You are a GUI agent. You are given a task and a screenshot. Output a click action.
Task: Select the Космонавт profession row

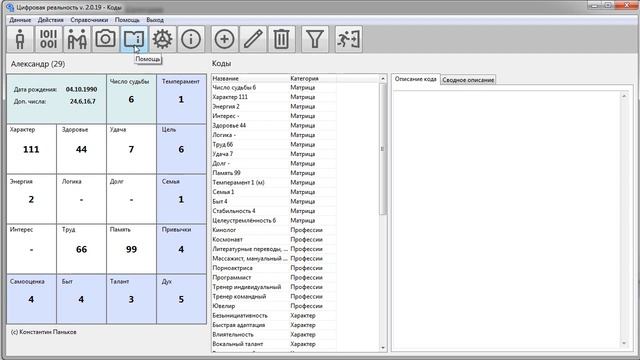click(x=273, y=240)
